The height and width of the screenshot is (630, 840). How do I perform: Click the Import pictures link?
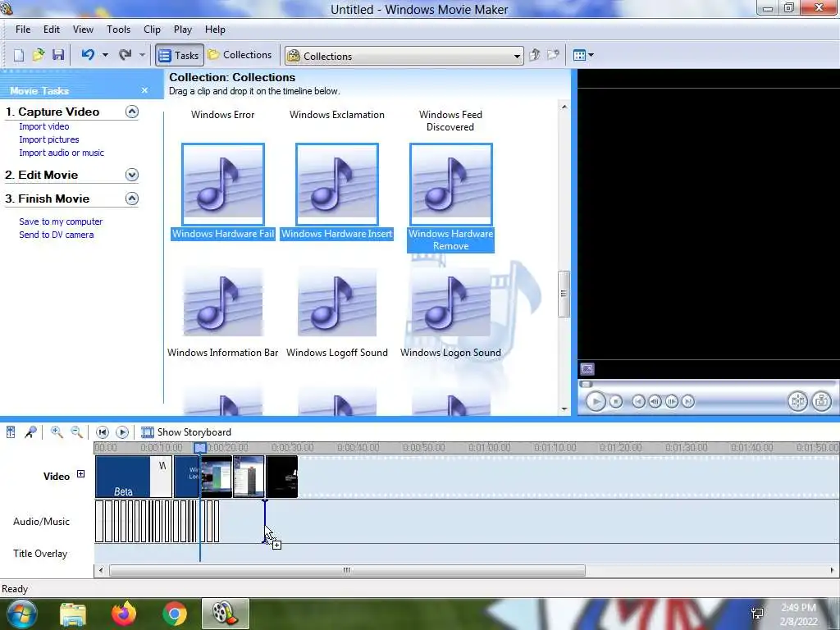48,139
